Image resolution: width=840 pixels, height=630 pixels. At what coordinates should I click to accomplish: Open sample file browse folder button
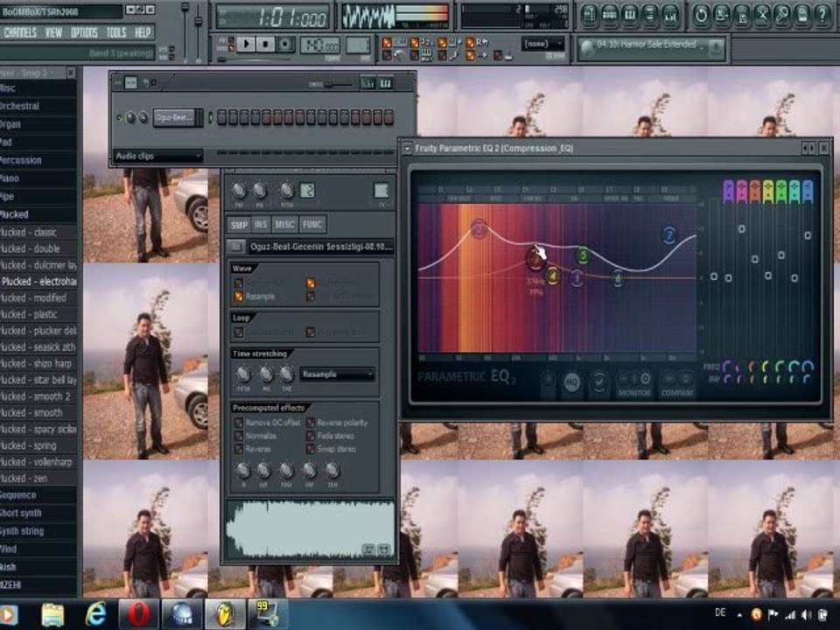(x=234, y=247)
